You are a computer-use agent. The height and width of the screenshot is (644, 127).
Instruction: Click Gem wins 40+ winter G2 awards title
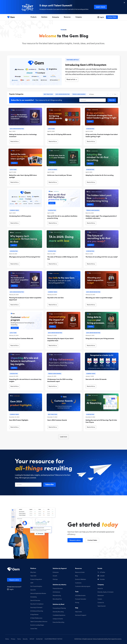click(96, 379)
